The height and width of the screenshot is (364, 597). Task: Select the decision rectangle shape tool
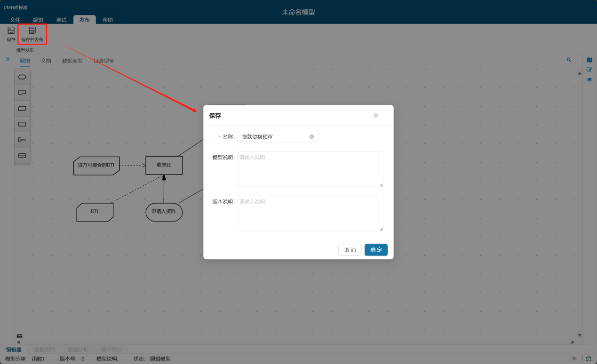coord(22,124)
